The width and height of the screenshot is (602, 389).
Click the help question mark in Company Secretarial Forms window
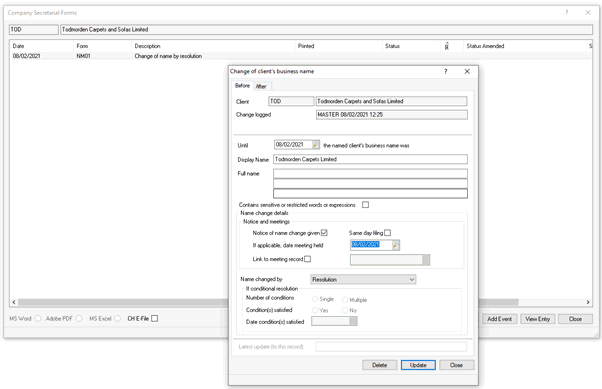567,13
